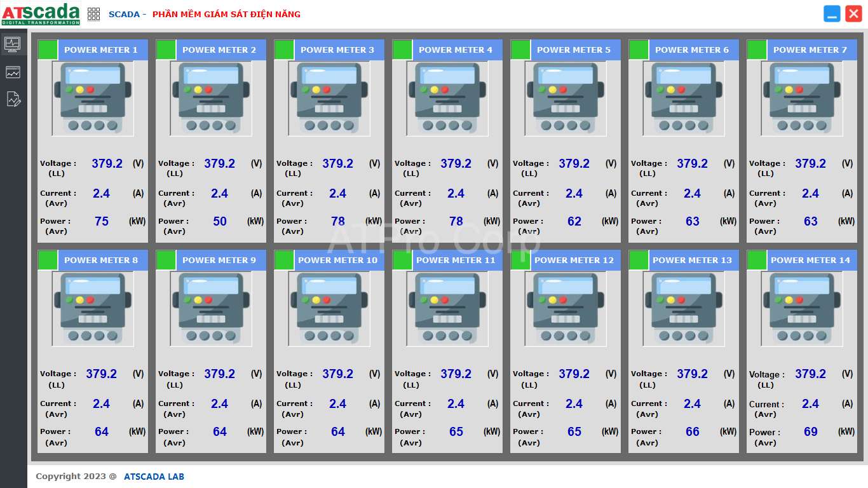
Task: Click the grid menu icon beside the logo
Action: point(93,14)
